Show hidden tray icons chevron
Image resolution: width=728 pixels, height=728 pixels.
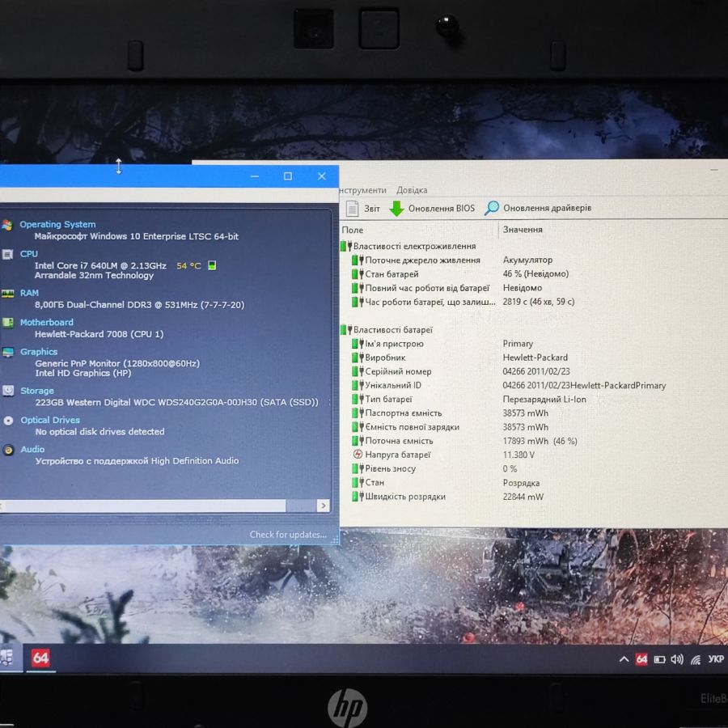pos(624,659)
